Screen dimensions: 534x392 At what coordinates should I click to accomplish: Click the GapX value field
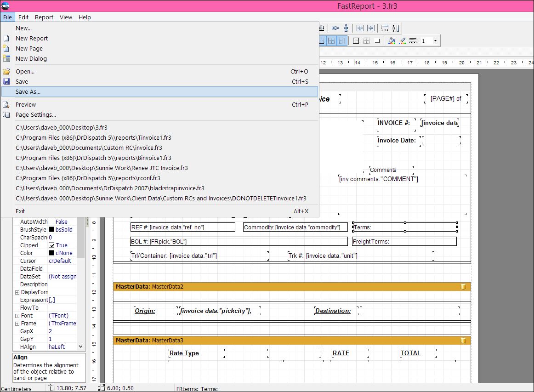tap(62, 331)
